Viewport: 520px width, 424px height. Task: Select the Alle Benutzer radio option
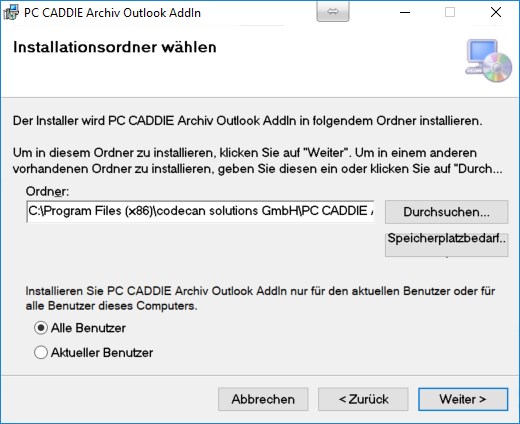[41, 328]
